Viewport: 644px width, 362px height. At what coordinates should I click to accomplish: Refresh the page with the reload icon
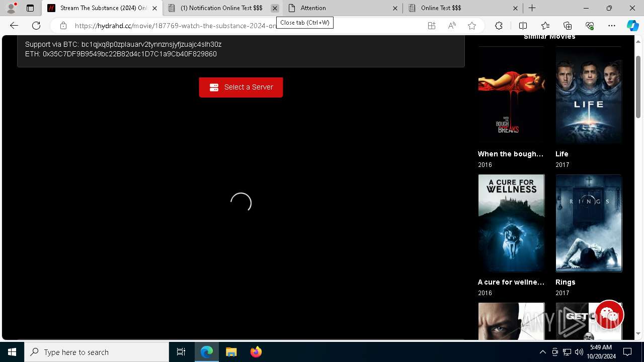pyautogui.click(x=36, y=26)
